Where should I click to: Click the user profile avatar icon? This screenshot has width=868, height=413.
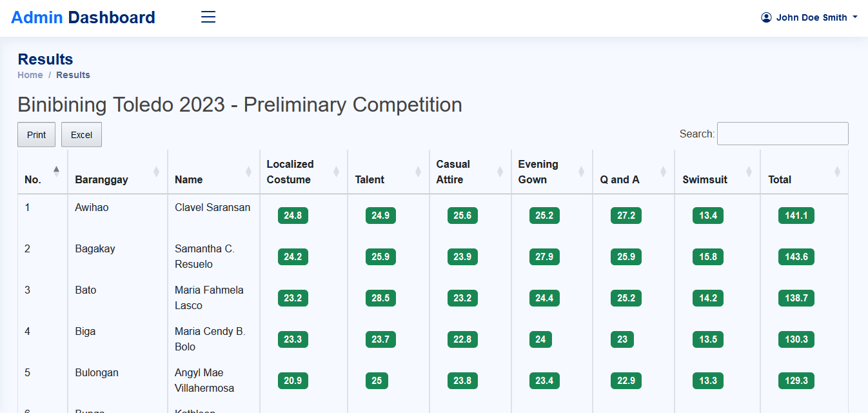pyautogui.click(x=766, y=17)
